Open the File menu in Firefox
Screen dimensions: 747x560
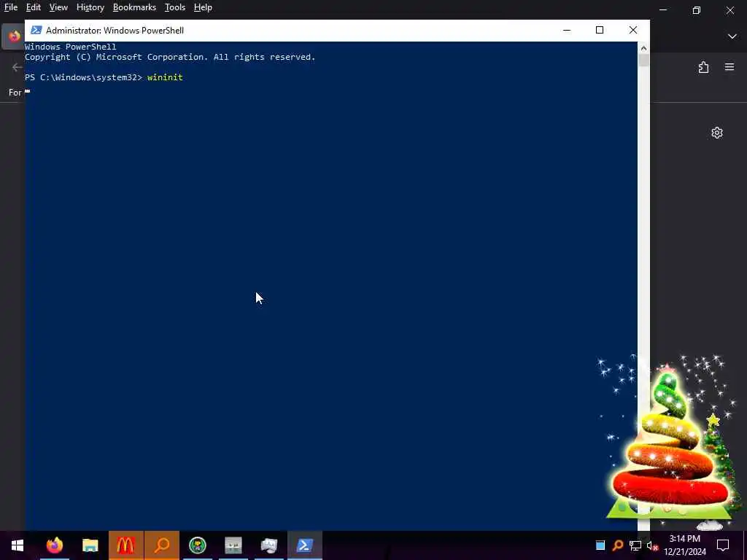click(11, 7)
